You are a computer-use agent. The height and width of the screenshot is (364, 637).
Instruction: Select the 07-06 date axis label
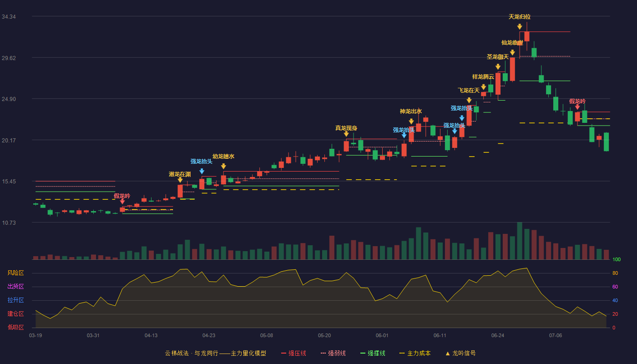click(556, 335)
